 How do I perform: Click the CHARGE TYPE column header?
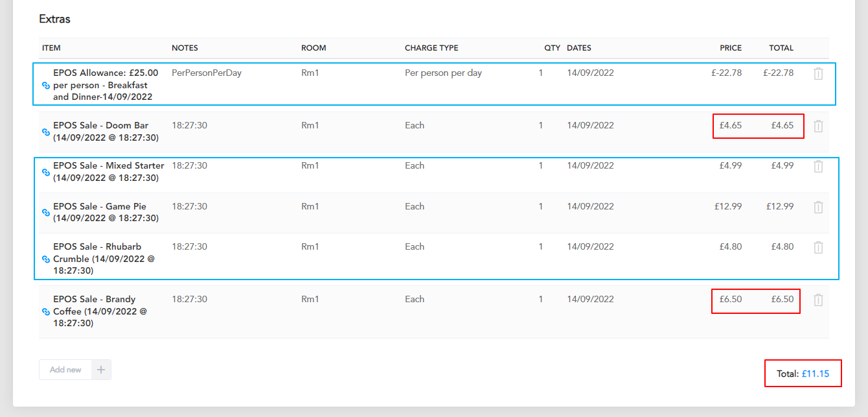pyautogui.click(x=431, y=48)
